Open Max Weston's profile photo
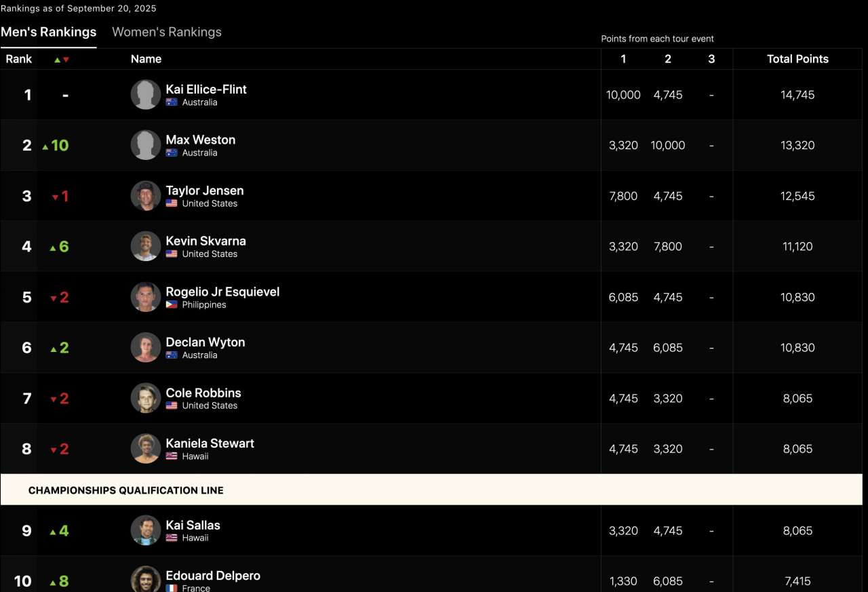This screenshot has width=868, height=592. tap(146, 145)
